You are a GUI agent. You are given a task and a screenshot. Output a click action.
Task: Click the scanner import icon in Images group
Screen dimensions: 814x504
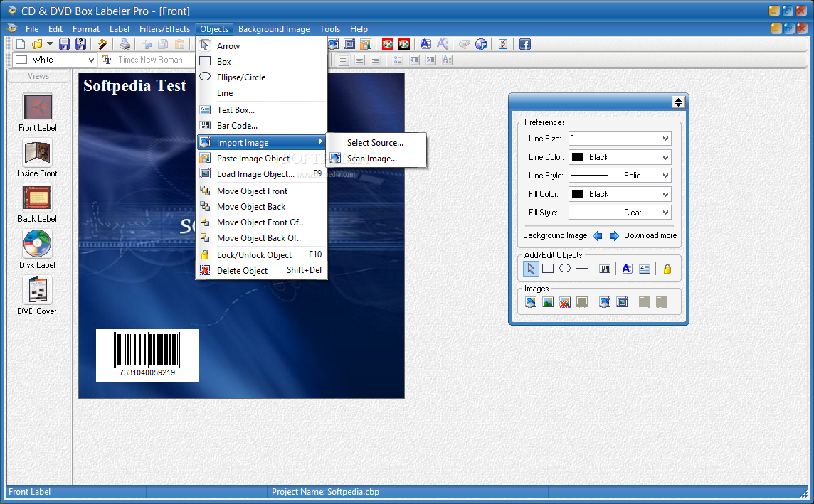[x=531, y=302]
